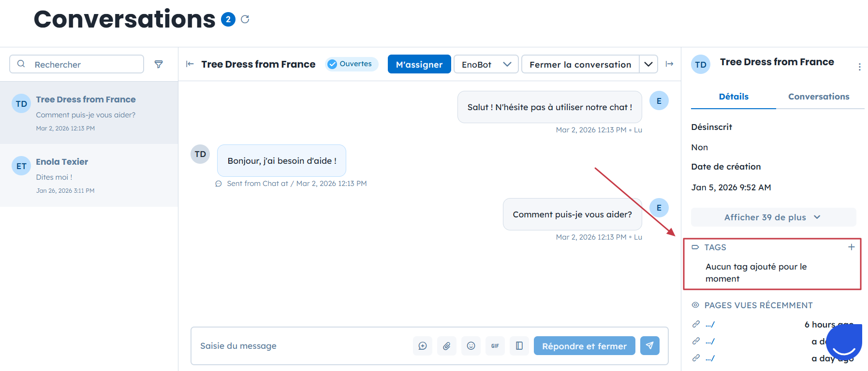Click the conversation title Tree Dress from France
The image size is (868, 371).
258,64
